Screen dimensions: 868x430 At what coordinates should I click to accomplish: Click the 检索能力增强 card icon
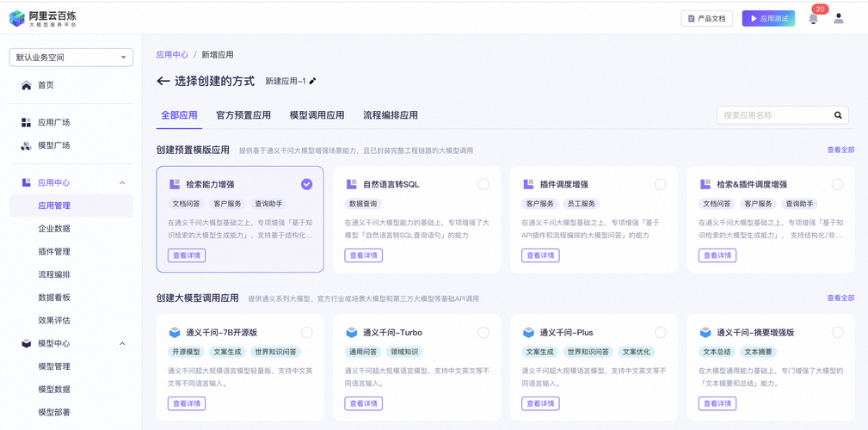(x=175, y=184)
